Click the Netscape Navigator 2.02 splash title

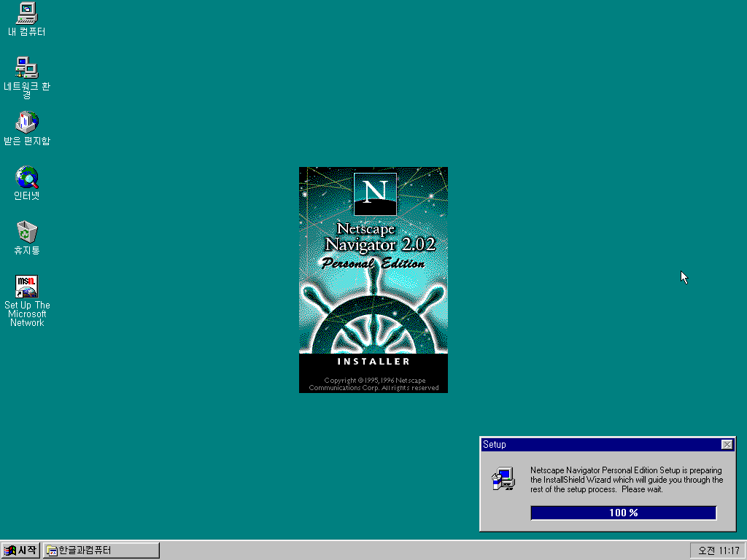coord(379,237)
